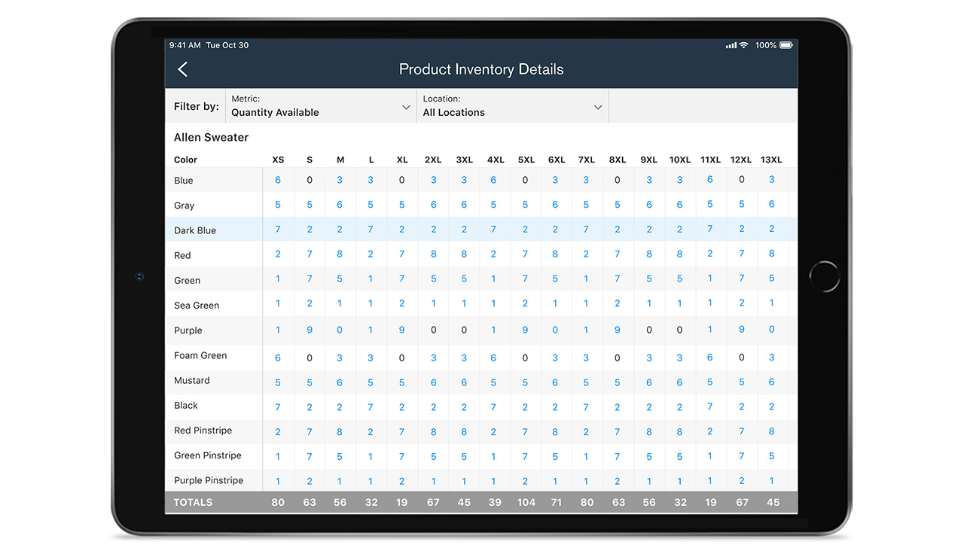Tap the cellular signal bars icon
This screenshot has width=964, height=560.
point(731,45)
